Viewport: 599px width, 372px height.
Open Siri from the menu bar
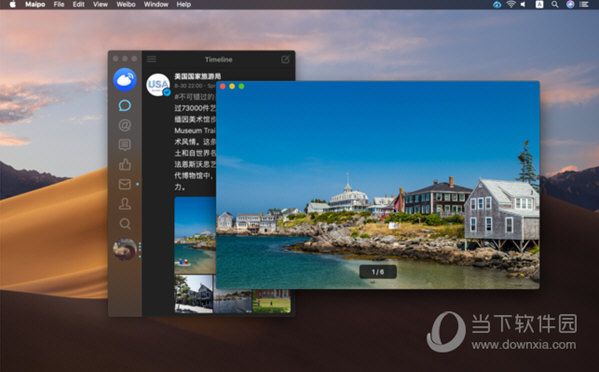pos(570,4)
